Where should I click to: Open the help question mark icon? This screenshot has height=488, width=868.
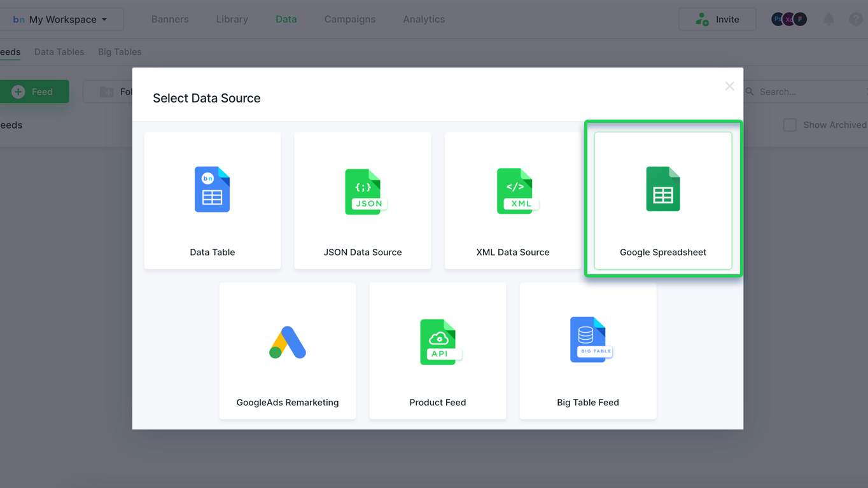tap(857, 19)
